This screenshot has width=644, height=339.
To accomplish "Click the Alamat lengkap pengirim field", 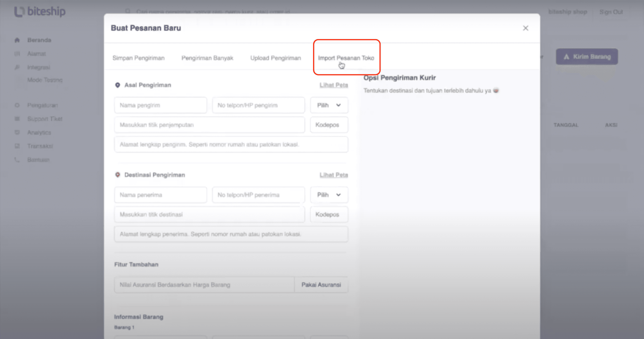I will 231,144.
